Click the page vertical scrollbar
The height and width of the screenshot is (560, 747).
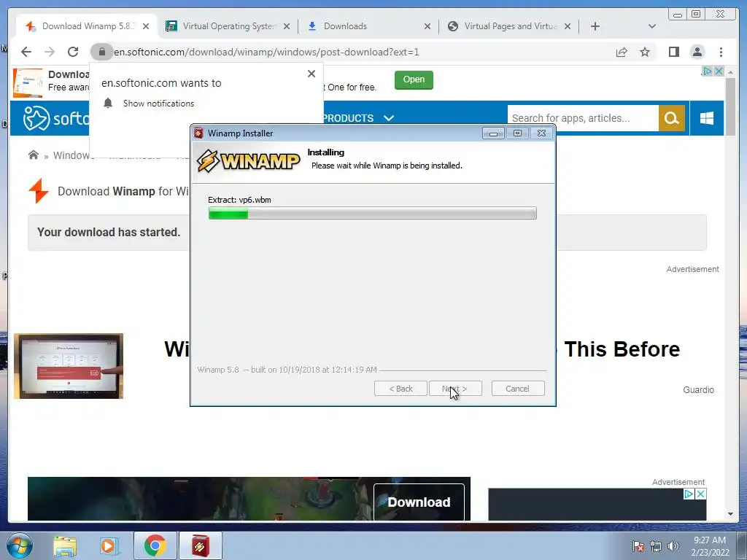point(730,107)
